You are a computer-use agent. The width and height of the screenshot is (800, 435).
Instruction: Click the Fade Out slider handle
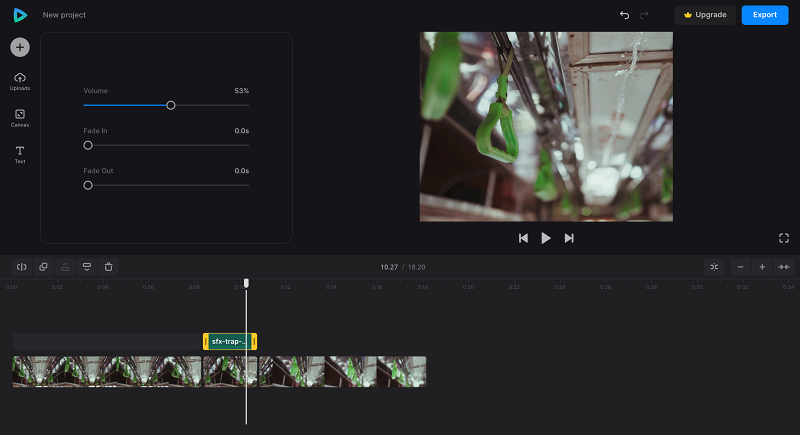coord(88,185)
